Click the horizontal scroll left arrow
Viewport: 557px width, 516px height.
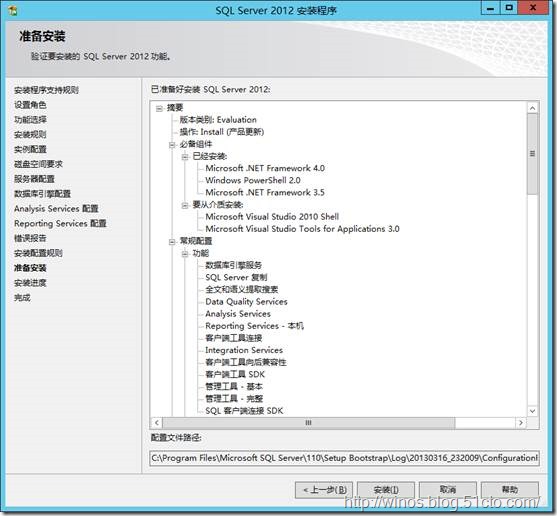click(157, 423)
